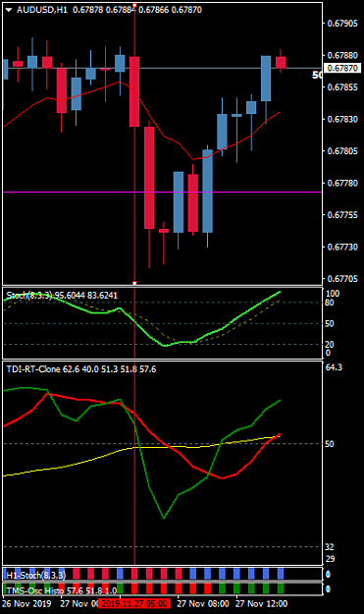The image size is (364, 614).
Task: Click the bottom handle of the red vertical line
Action: pos(134,283)
